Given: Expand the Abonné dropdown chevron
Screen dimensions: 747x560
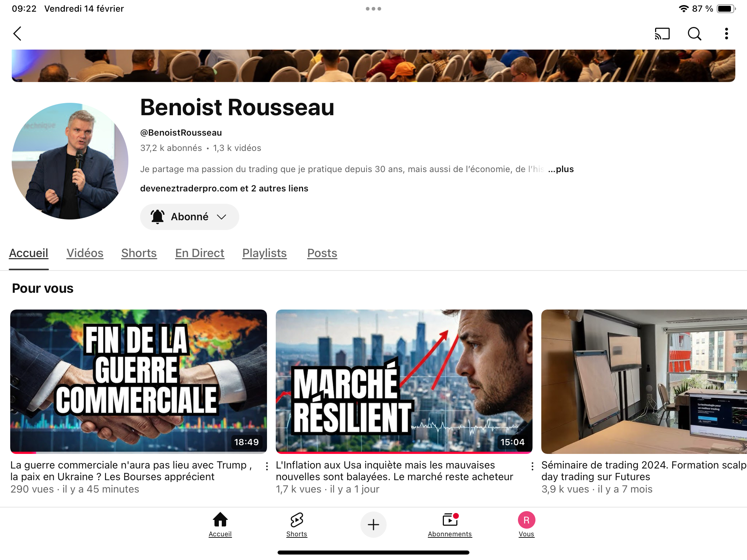Looking at the screenshot, I should tap(221, 217).
